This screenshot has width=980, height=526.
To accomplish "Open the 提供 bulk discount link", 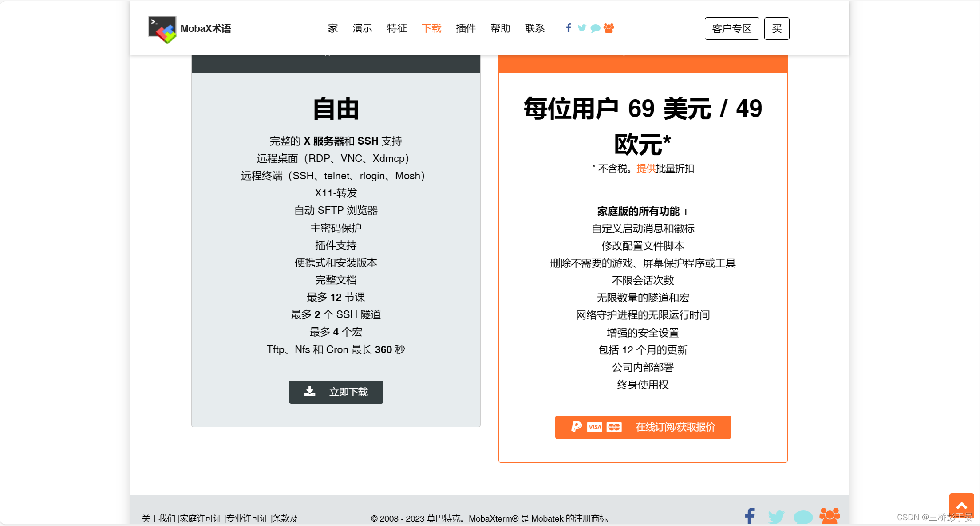I will [646, 169].
